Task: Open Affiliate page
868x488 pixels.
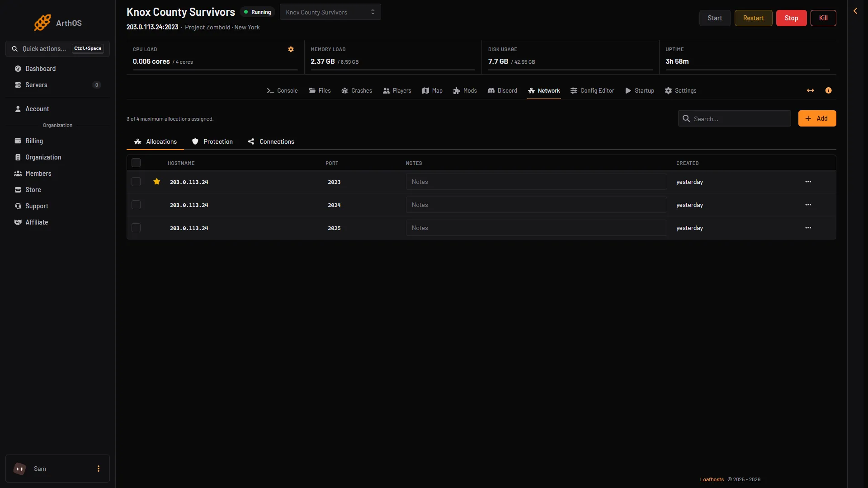Action: [57, 222]
